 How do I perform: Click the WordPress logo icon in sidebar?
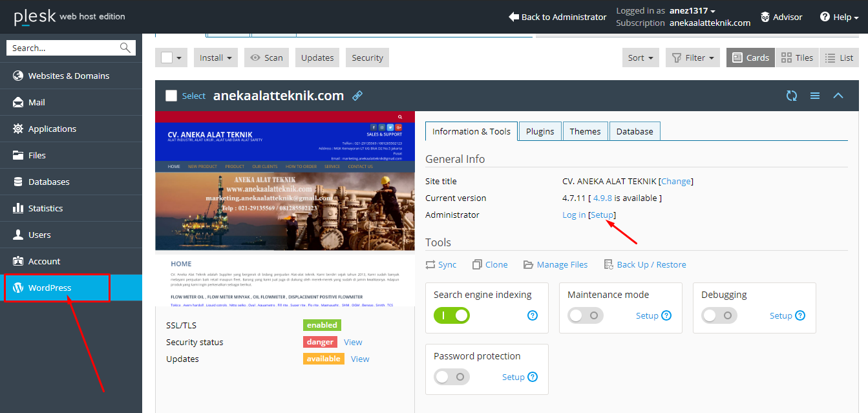pyautogui.click(x=17, y=288)
